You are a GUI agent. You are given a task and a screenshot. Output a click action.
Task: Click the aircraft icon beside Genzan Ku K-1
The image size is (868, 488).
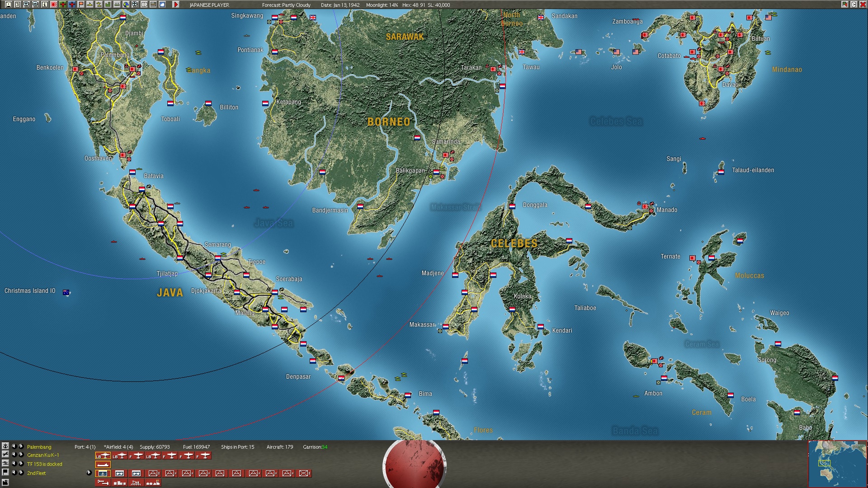5,454
